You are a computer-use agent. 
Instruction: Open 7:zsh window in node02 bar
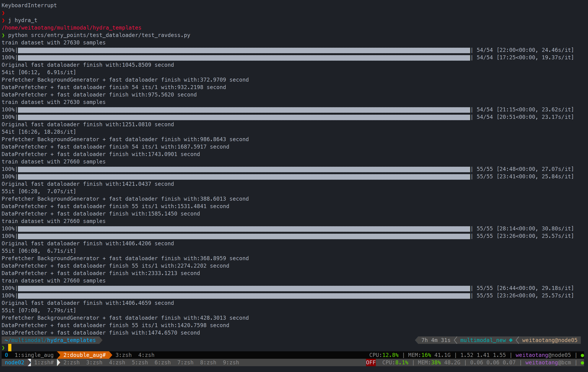185,362
